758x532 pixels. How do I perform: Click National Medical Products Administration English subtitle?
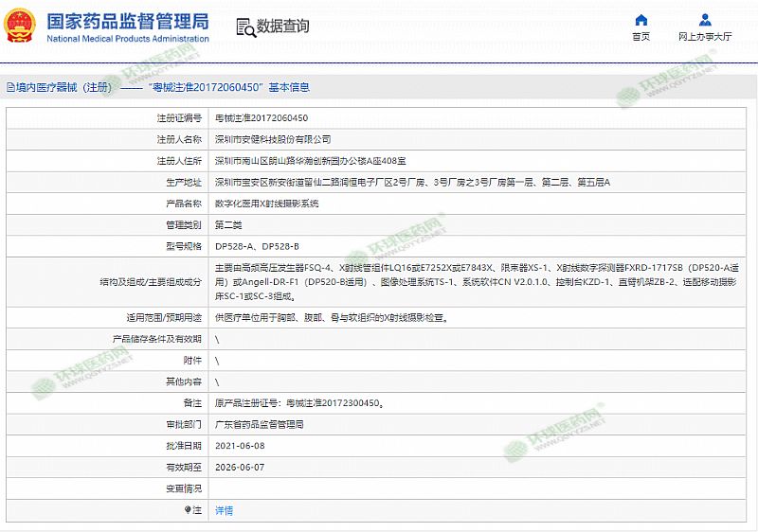tap(128, 39)
